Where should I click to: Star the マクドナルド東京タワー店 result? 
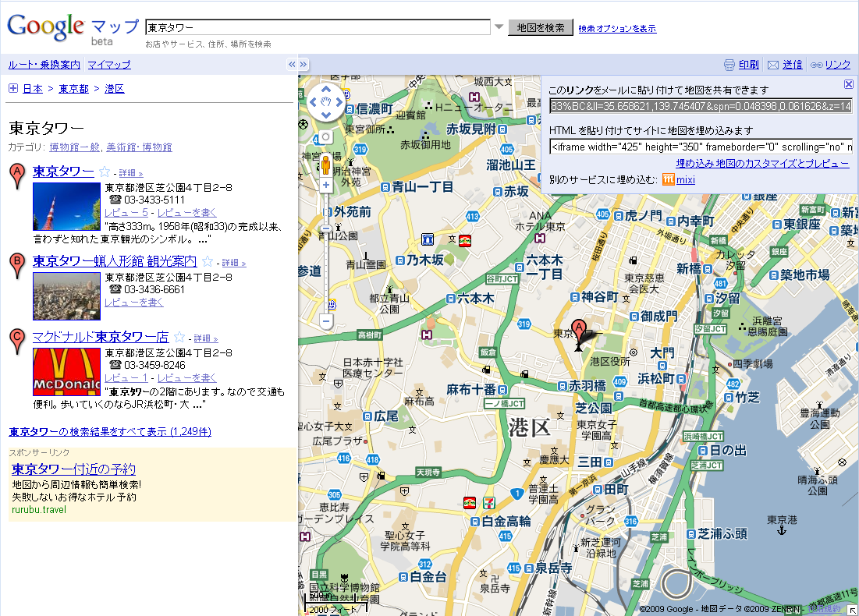click(179, 338)
